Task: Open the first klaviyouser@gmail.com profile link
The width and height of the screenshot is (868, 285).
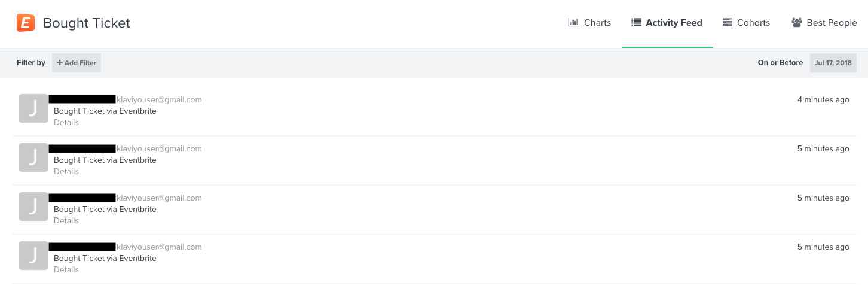Action: click(x=159, y=99)
